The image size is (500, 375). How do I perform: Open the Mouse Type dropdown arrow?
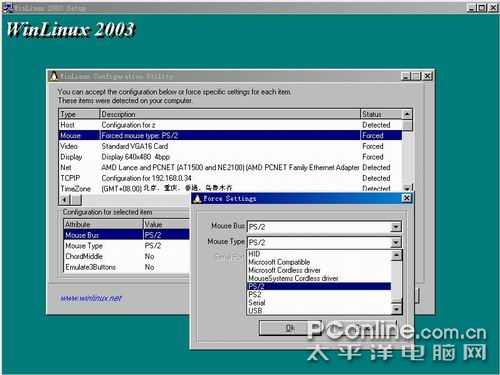(396, 242)
